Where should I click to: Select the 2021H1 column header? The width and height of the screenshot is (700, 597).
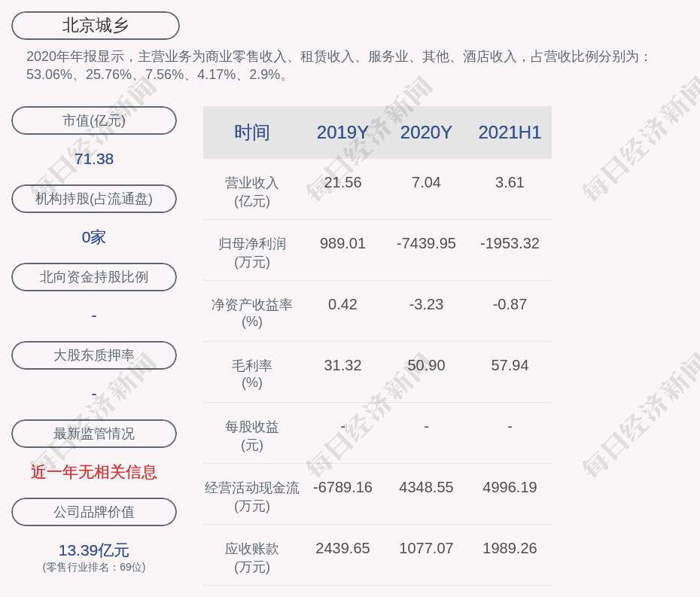(510, 132)
